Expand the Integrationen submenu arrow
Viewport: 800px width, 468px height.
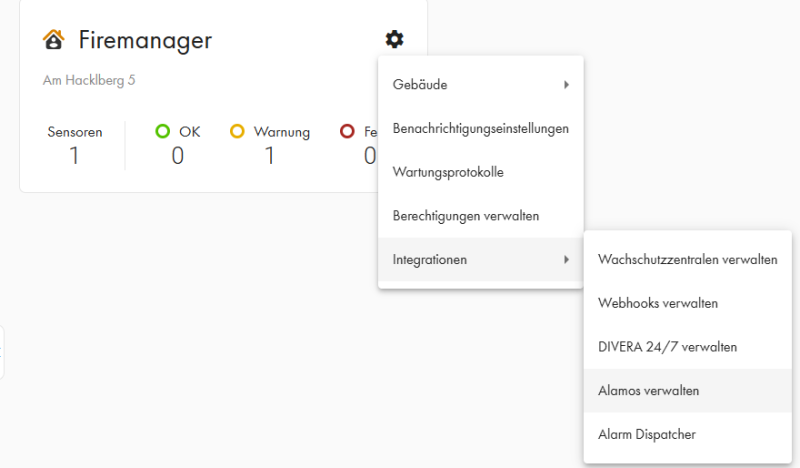566,260
